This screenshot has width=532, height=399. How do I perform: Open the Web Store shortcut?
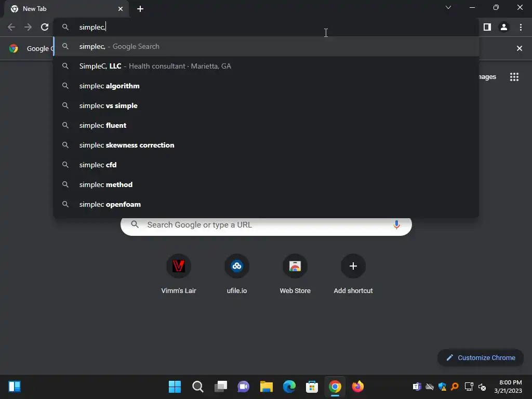point(295,274)
